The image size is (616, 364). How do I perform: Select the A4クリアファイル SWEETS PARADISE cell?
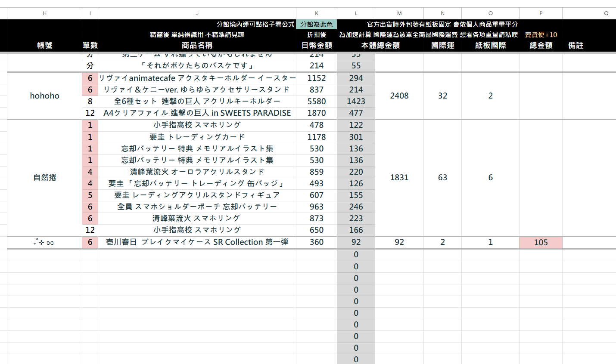[197, 113]
